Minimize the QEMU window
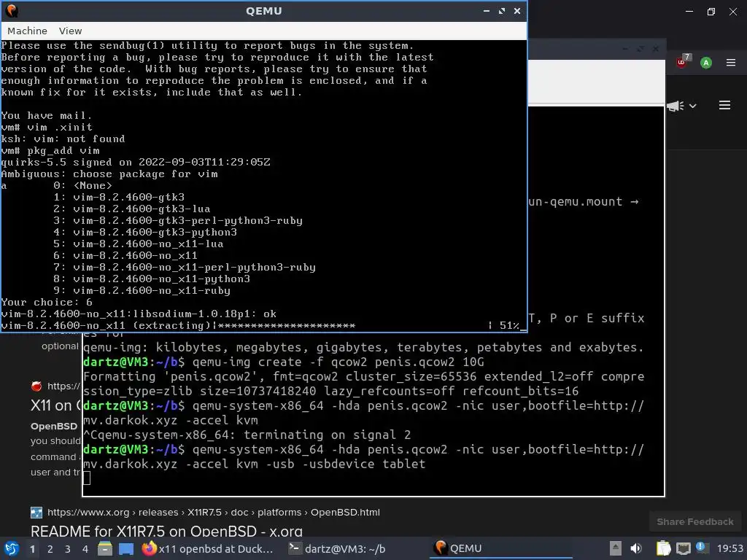747x560 pixels. [x=487, y=11]
